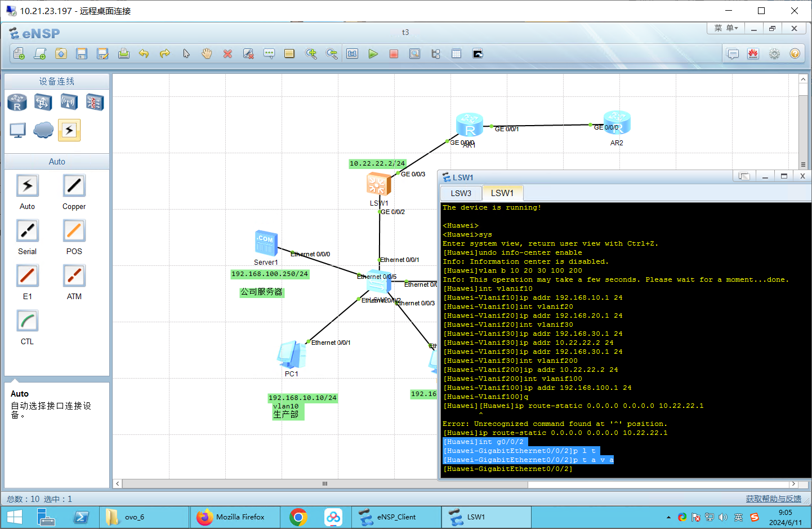The width and height of the screenshot is (812, 529).
Task: Open eNSP_Client taskbar button
Action: tap(396, 517)
